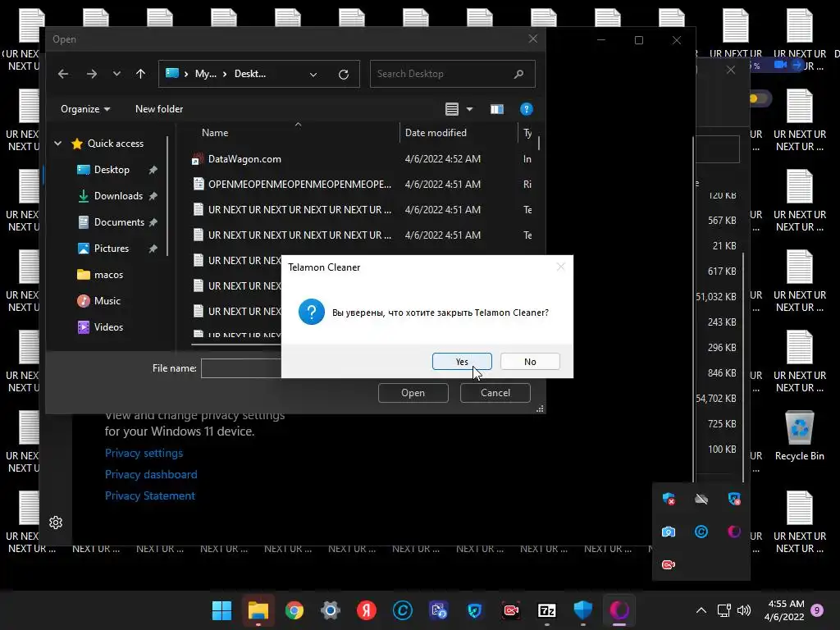840x630 pixels.
Task: Open the Help icon in Open dialog
Action: [x=526, y=109]
